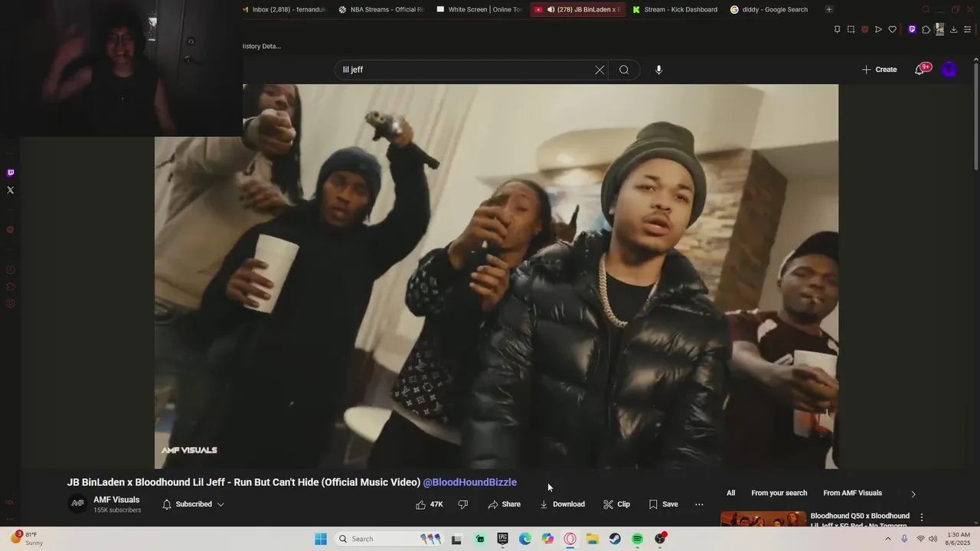The image size is (980, 551).
Task: Open the Windows Start menu
Action: click(321, 539)
